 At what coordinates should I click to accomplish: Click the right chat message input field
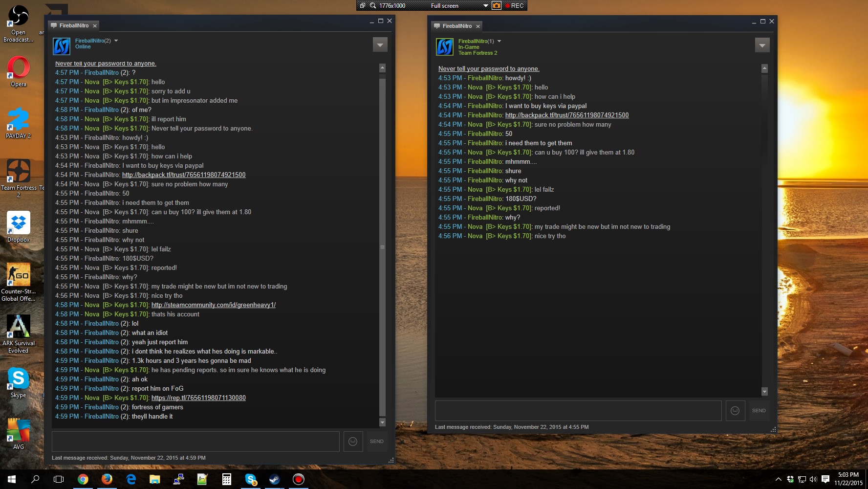pos(578,411)
